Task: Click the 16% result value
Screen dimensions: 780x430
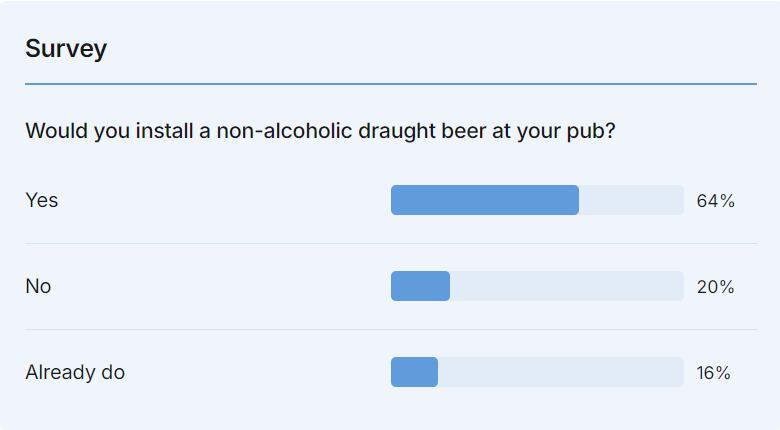Action: click(x=714, y=373)
